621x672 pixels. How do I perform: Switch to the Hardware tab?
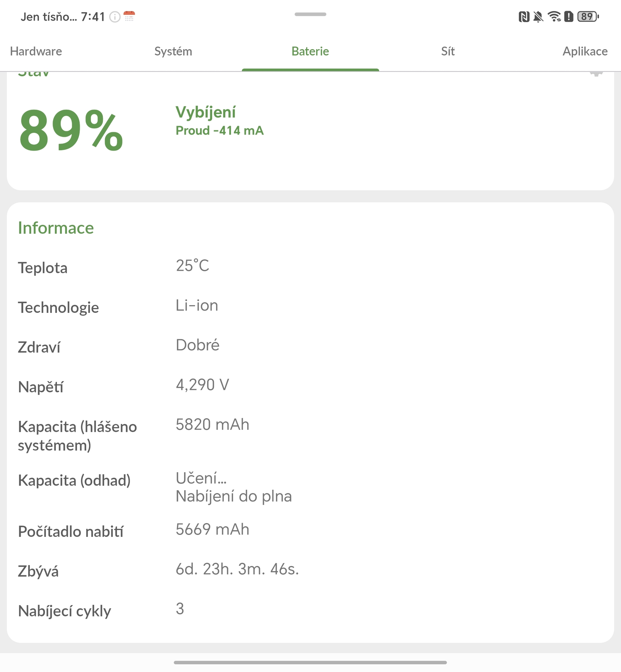coord(36,51)
